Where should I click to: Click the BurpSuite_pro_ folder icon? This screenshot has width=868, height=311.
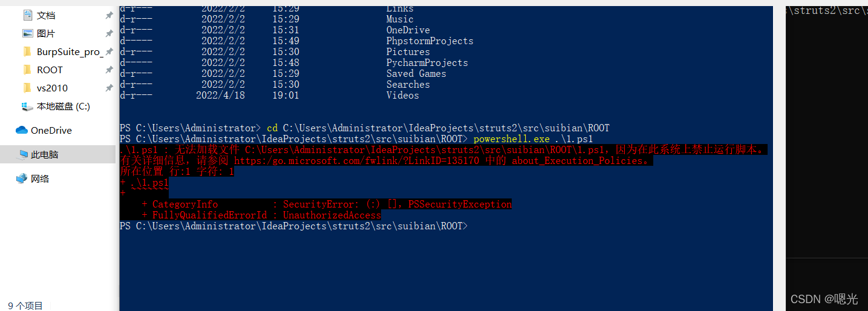point(27,51)
